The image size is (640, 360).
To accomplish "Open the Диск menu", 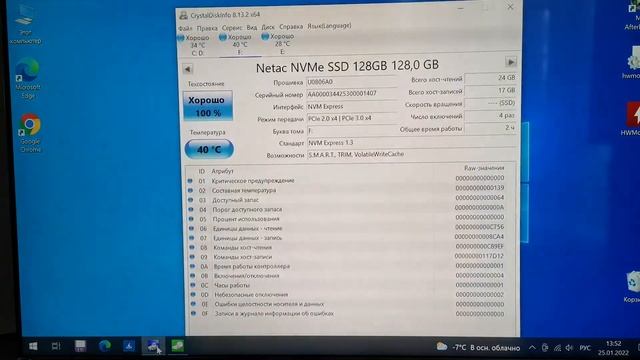I will pyautogui.click(x=268, y=27).
